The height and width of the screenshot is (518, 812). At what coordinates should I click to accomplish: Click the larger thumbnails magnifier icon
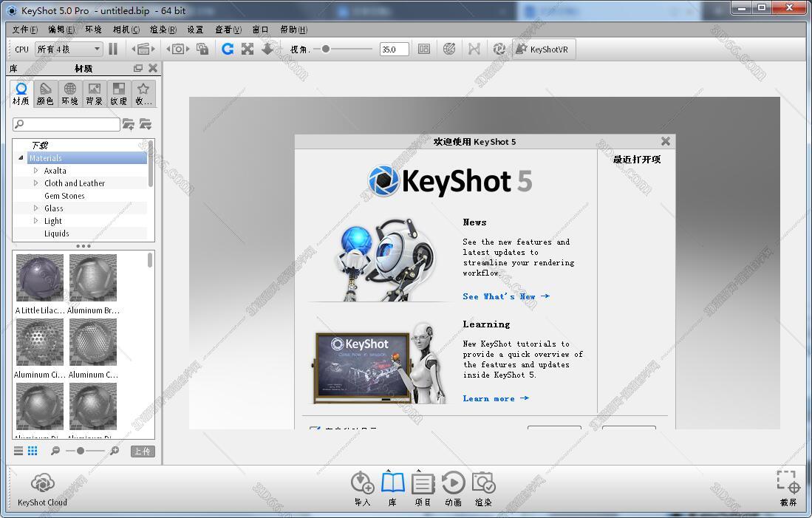tap(115, 451)
